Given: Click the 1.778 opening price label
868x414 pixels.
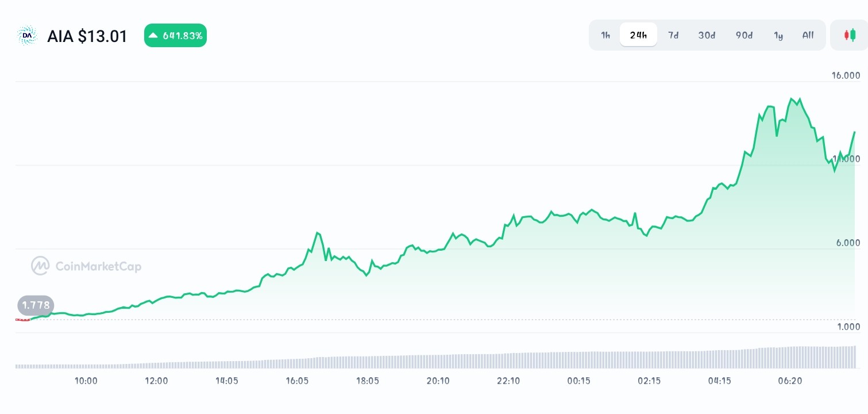Looking at the screenshot, I should (35, 305).
